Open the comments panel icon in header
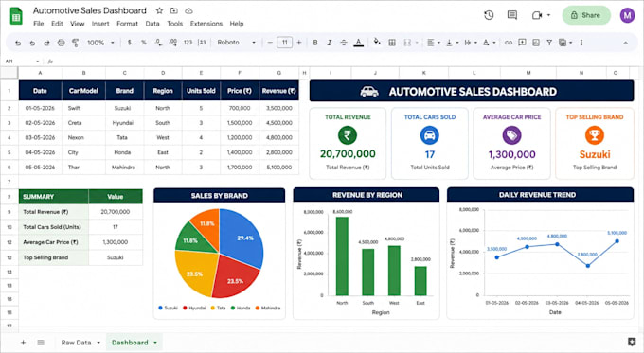 [512, 15]
